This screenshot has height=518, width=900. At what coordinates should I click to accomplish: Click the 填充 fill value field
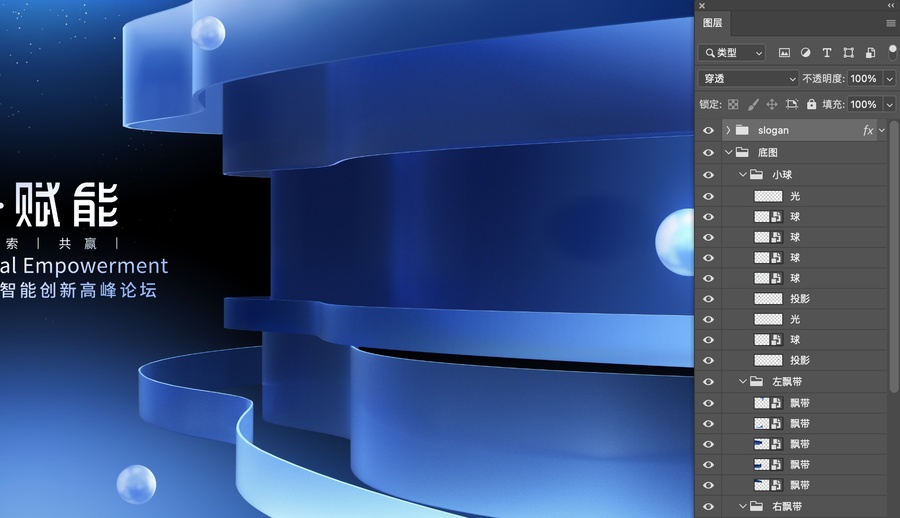866,104
